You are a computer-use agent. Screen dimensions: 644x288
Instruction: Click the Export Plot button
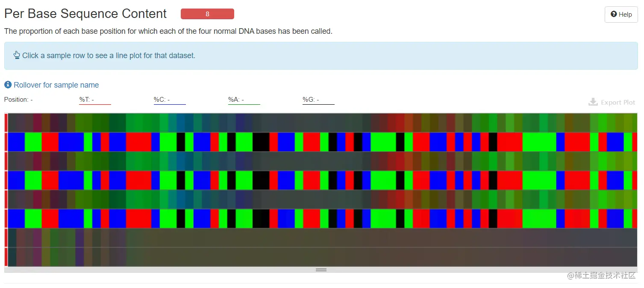coord(612,102)
